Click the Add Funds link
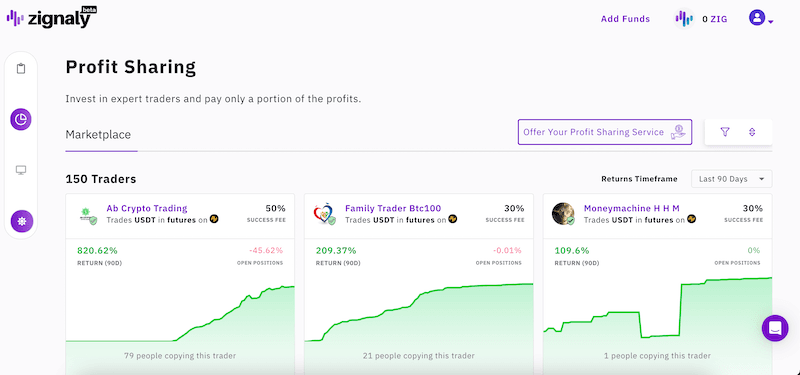The image size is (800, 375). 625,19
